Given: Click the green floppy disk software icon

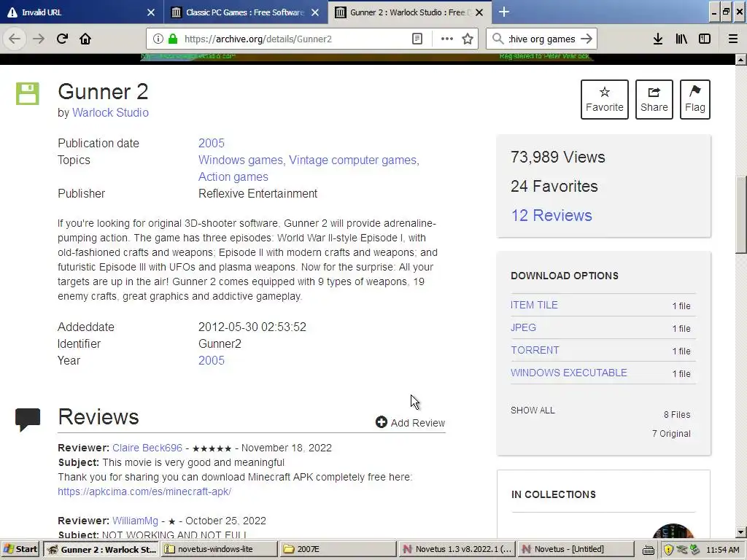Looking at the screenshot, I should pyautogui.click(x=27, y=94).
